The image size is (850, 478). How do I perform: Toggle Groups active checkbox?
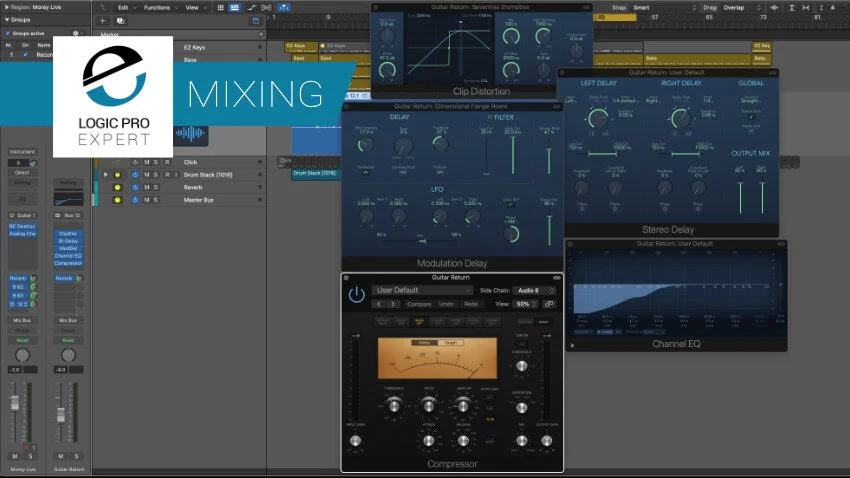pos(8,33)
